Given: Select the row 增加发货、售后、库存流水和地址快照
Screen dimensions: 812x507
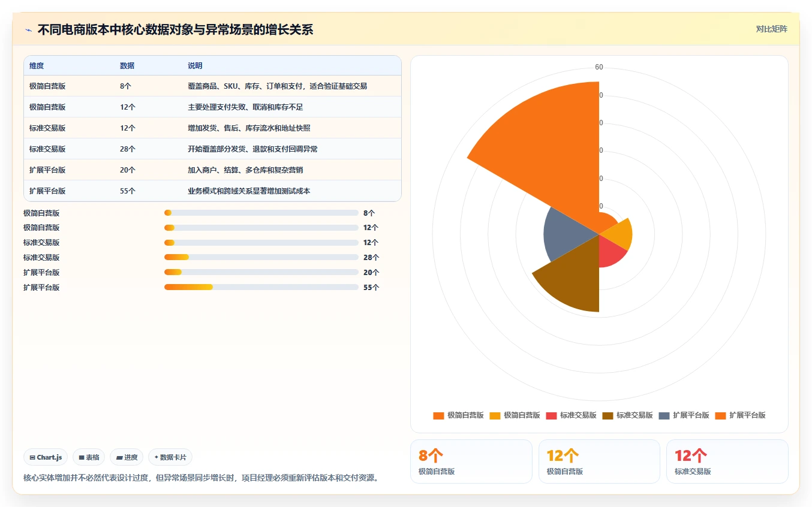Looking at the screenshot, I should 212,128.
